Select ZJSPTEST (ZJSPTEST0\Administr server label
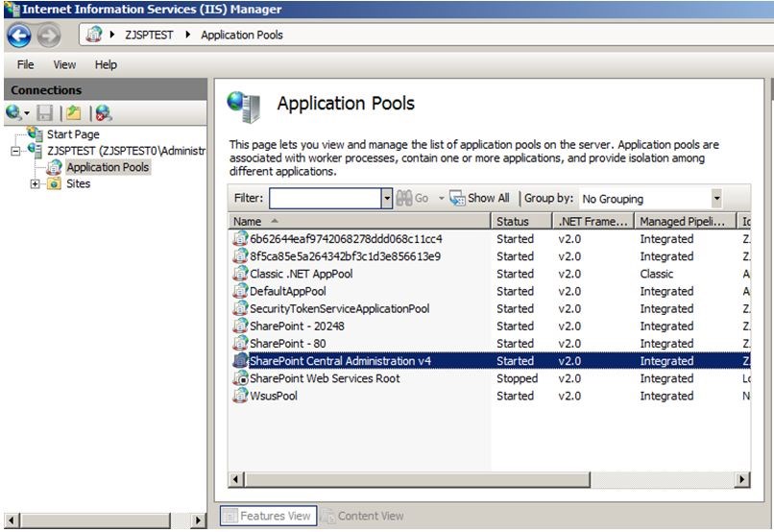The height and width of the screenshot is (532, 774). coord(126,151)
